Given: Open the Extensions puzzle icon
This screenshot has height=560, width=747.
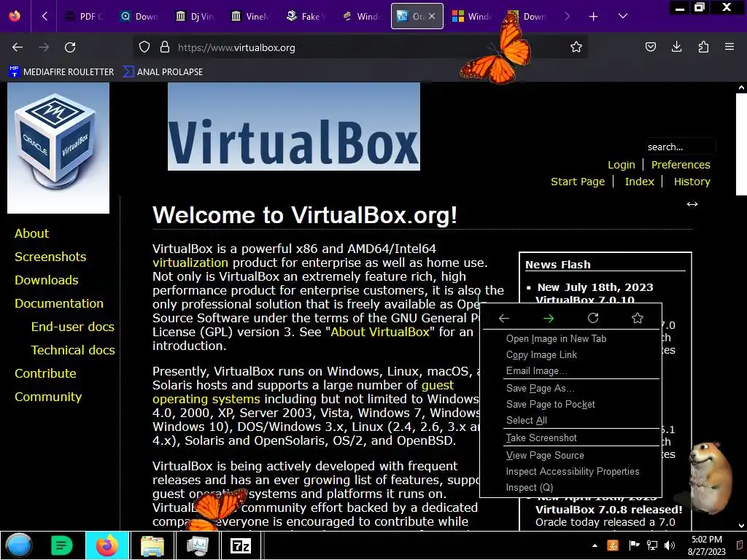Looking at the screenshot, I should click(x=703, y=47).
